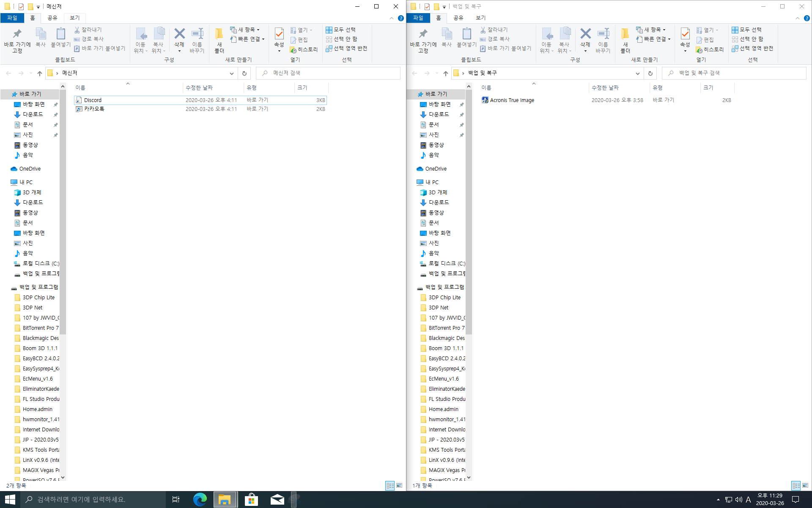Expand Copy to (복사 위치) dropdown in left window
This screenshot has width=812, height=508.
click(159, 41)
